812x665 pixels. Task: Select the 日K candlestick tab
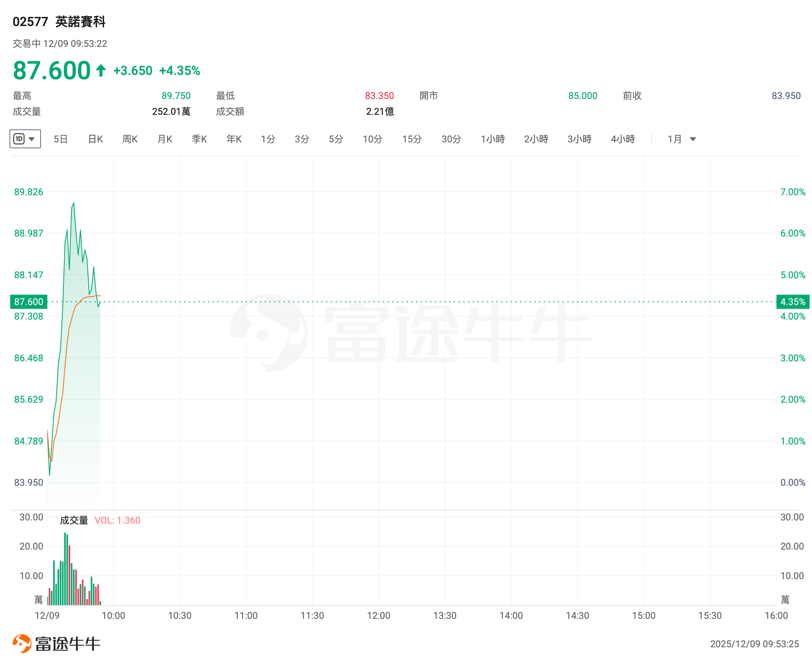click(x=95, y=139)
